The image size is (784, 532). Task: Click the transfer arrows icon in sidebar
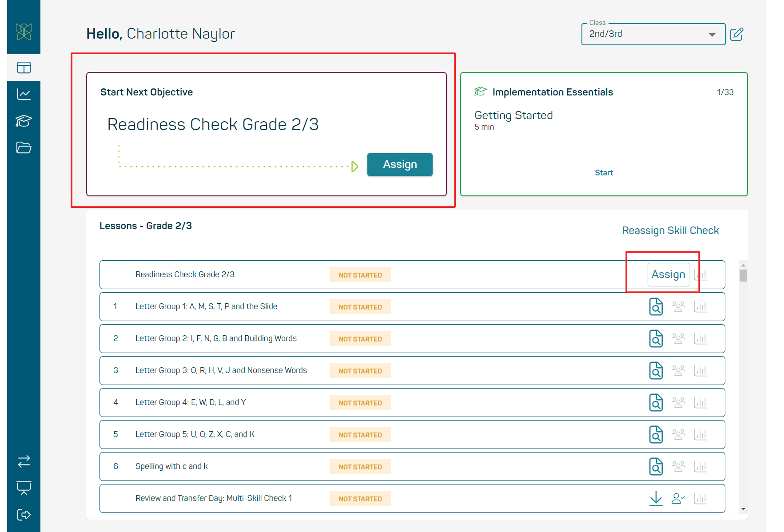point(24,461)
